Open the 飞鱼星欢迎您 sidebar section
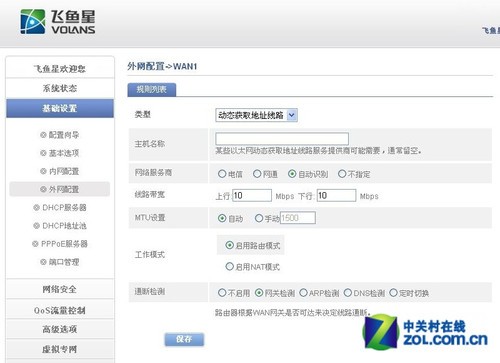Viewport: 500px width, 363px height. pyautogui.click(x=60, y=69)
